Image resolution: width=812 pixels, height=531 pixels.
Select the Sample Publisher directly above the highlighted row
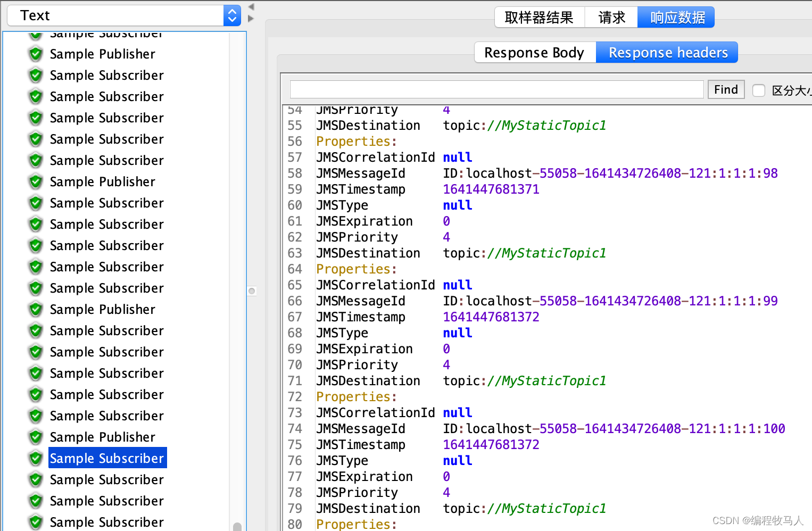pos(102,437)
